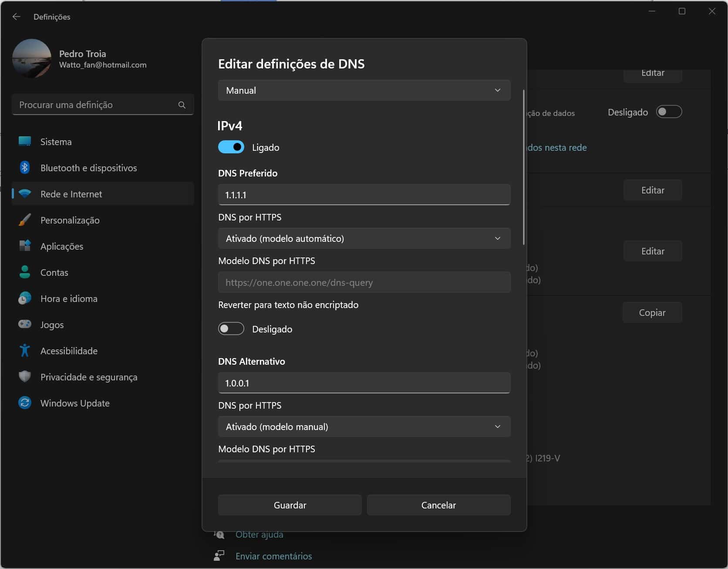Go to Privacidade e segurança section
Image resolution: width=728 pixels, height=569 pixels.
point(89,377)
